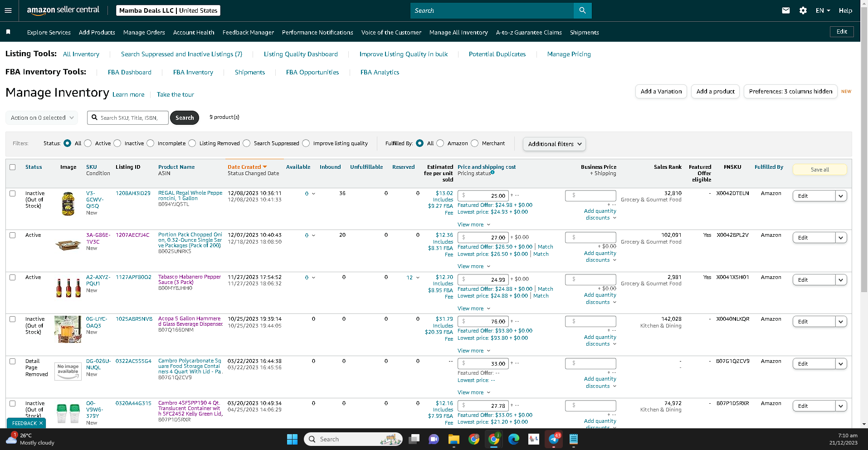868x450 pixels.
Task: Close the Feedback tab using its X
Action: coord(41,423)
